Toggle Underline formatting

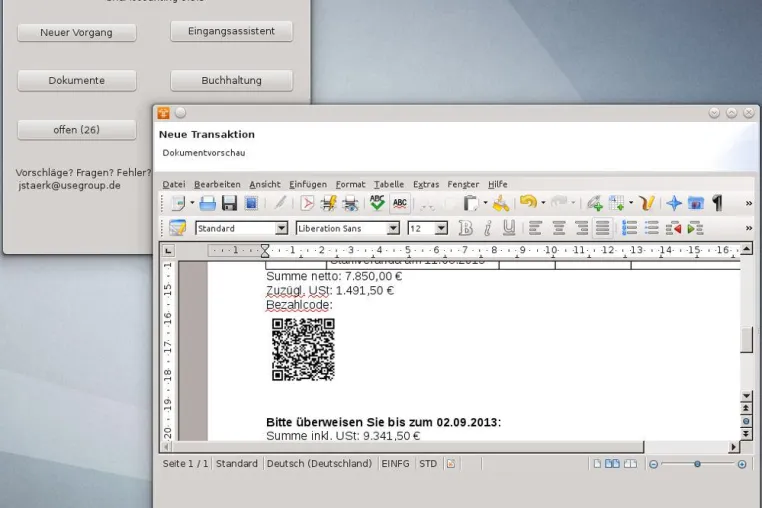[x=509, y=228]
